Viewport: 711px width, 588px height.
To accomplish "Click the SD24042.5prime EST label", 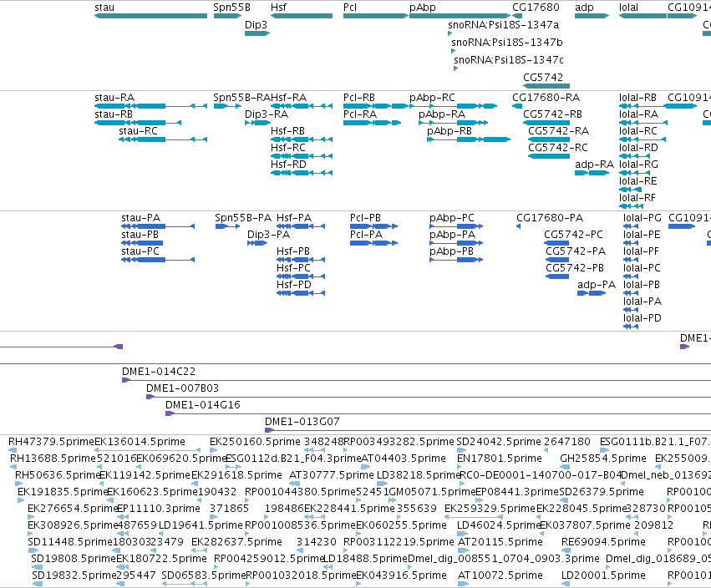I will click(x=499, y=442).
